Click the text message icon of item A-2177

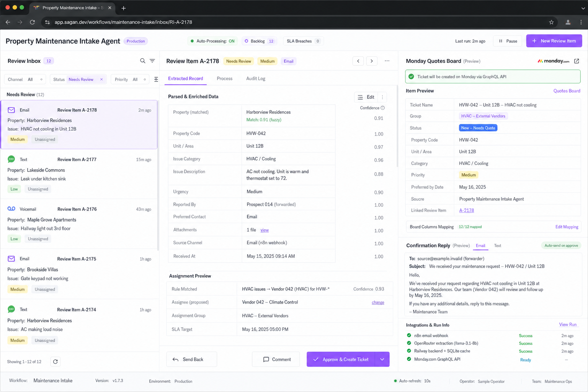pos(11,159)
